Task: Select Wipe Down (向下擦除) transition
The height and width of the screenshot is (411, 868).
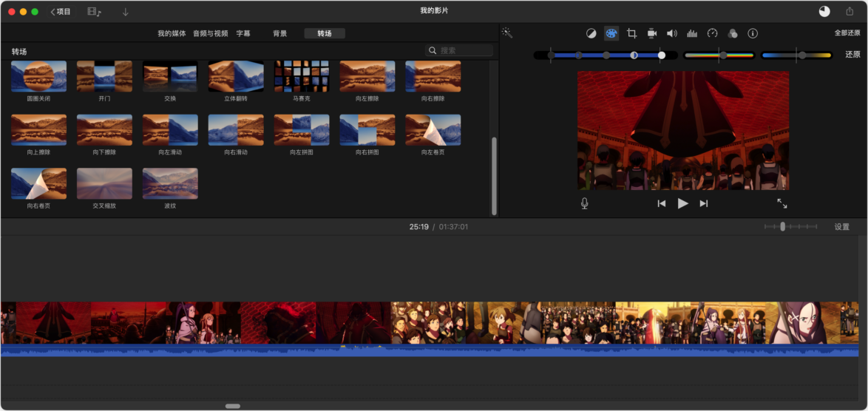Action: 104,130
